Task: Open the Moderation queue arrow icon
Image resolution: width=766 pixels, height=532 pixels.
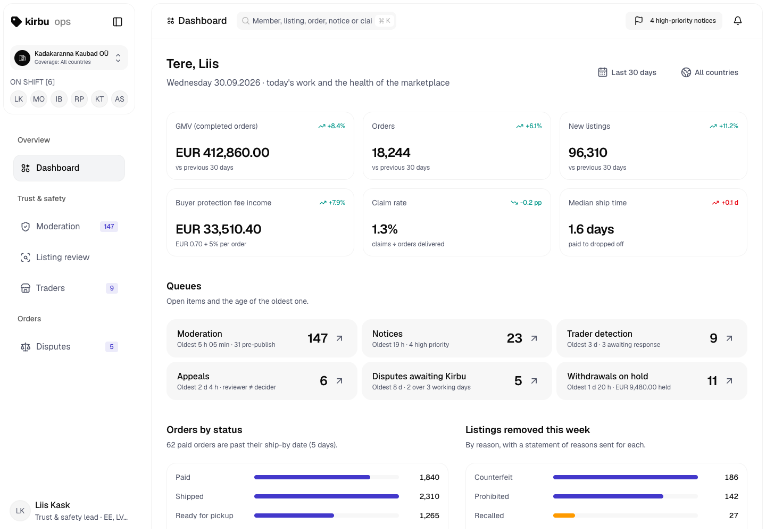Action: 339,338
